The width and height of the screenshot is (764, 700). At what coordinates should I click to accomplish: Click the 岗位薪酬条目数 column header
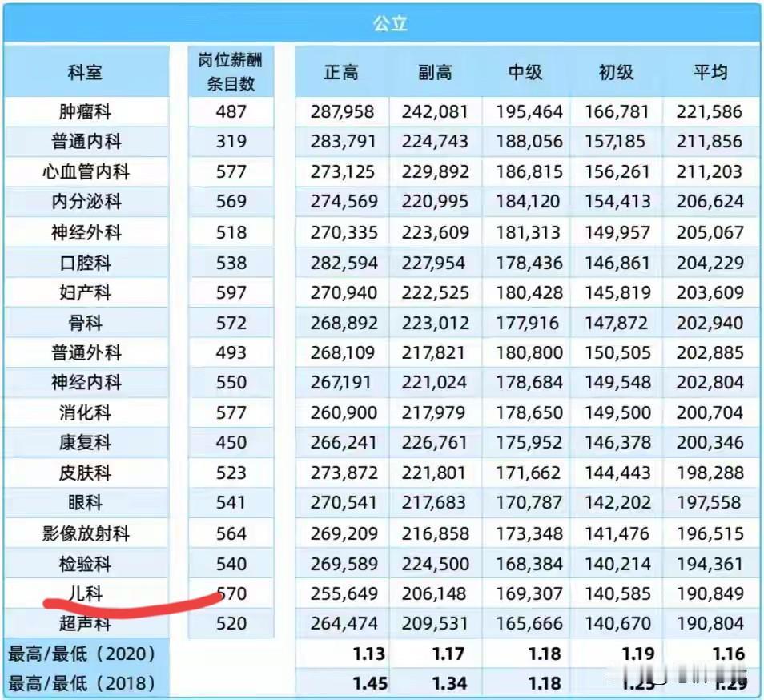(x=231, y=70)
